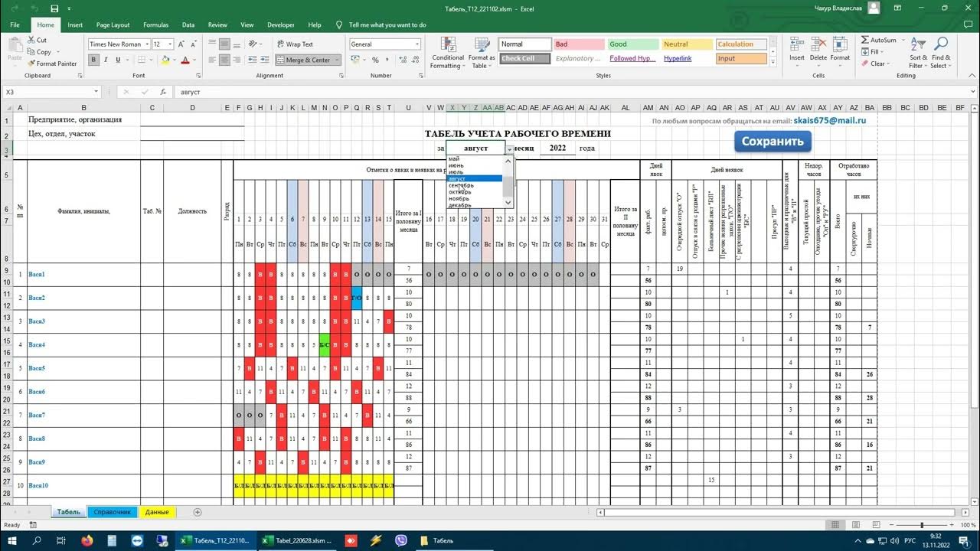The image size is (980, 551).
Task: Expand the cell styles gallery
Action: click(x=773, y=63)
